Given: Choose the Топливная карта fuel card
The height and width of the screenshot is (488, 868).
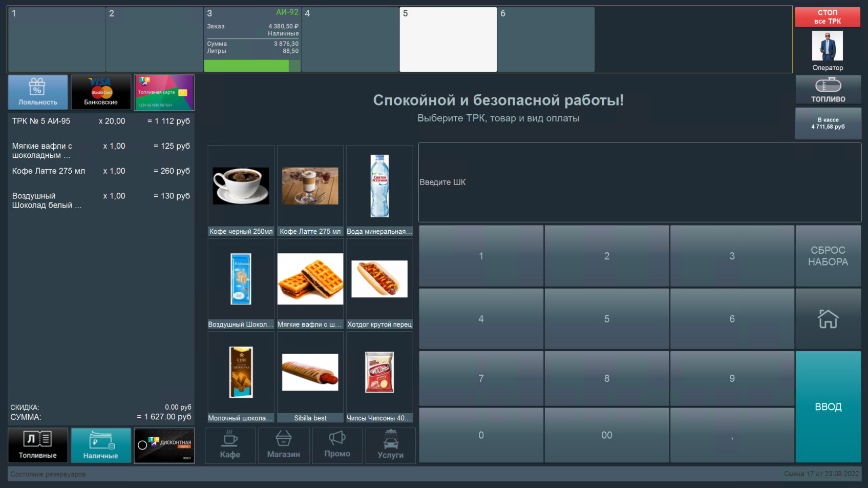Looking at the screenshot, I should coord(164,92).
